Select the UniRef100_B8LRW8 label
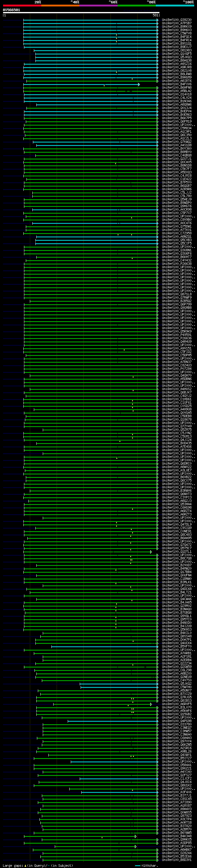This screenshot has height=868, width=197. point(177,74)
